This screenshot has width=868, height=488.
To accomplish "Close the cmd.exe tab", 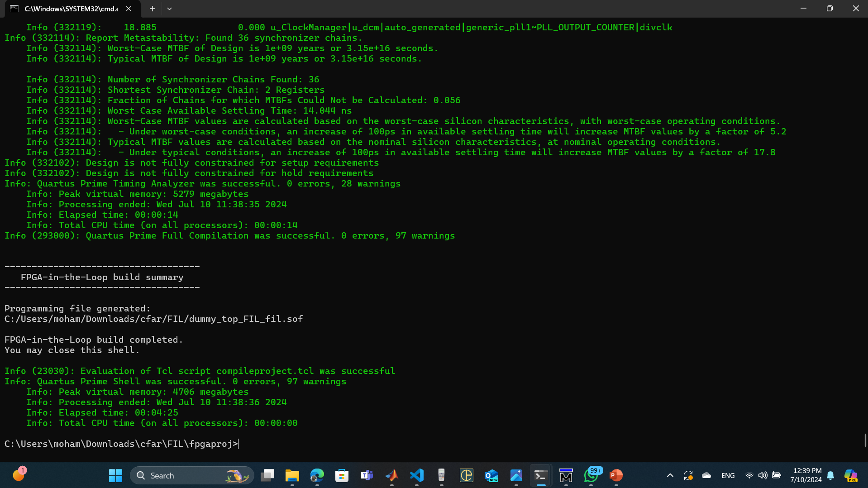I will (x=129, y=9).
